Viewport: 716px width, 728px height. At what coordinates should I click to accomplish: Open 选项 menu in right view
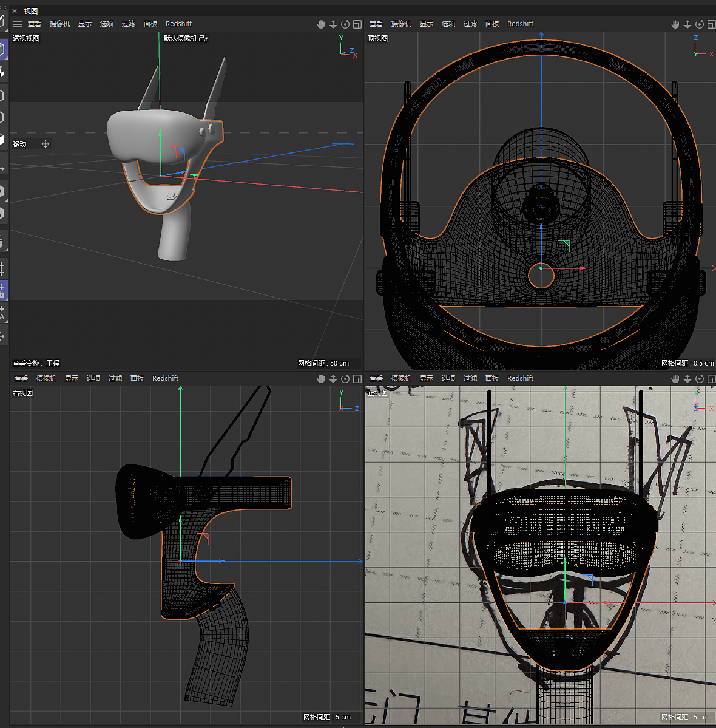93,378
